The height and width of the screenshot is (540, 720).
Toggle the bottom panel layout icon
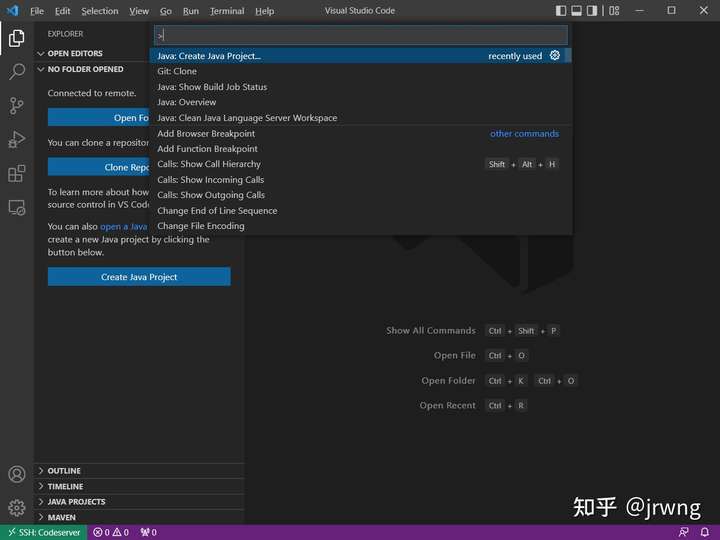576,11
